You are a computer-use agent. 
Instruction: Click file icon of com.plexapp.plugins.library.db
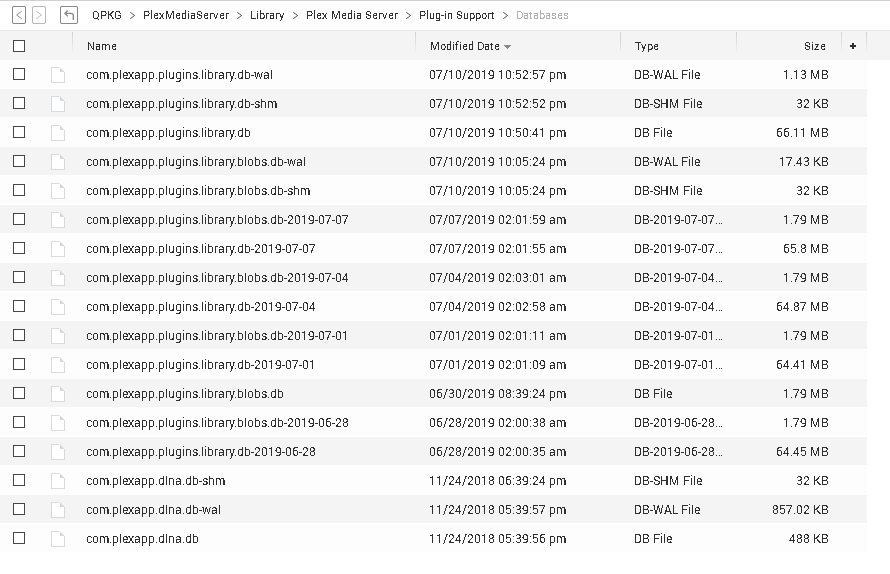(x=58, y=133)
